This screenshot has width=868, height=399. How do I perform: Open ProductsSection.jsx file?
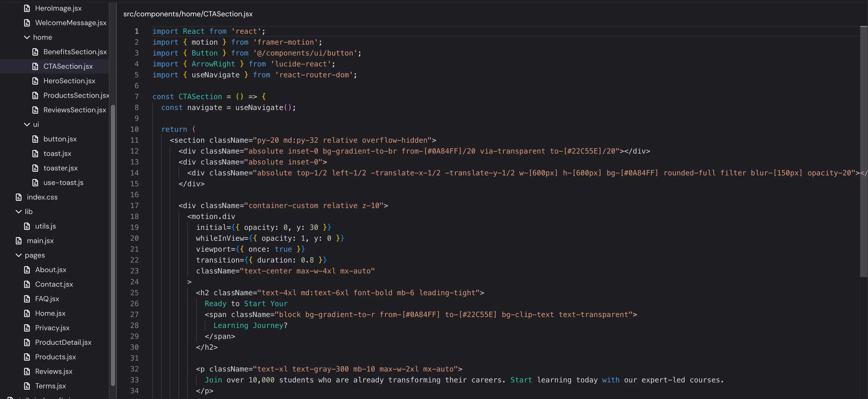(76, 95)
